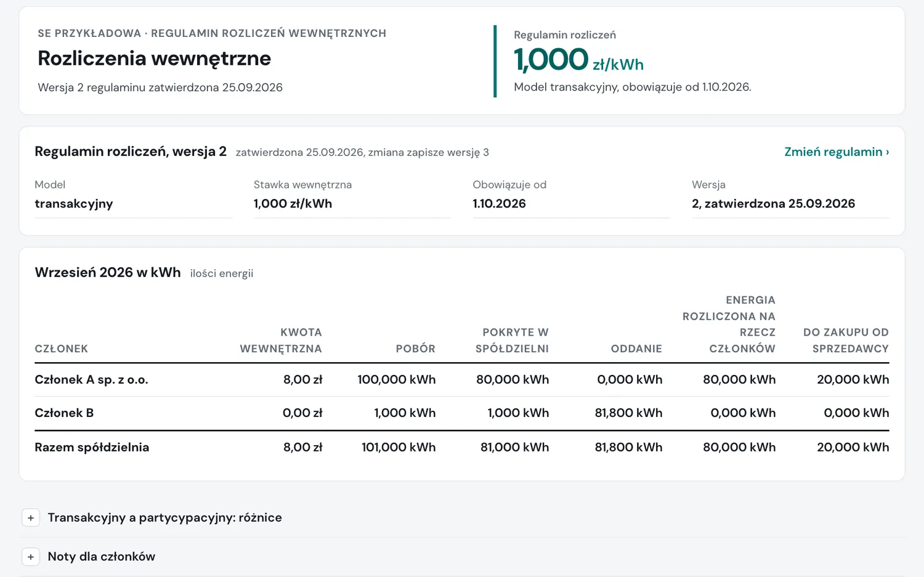Click Razem spółdzielnia pobór 101,000 kWh cell
This screenshot has height=577, width=924.
point(399,448)
